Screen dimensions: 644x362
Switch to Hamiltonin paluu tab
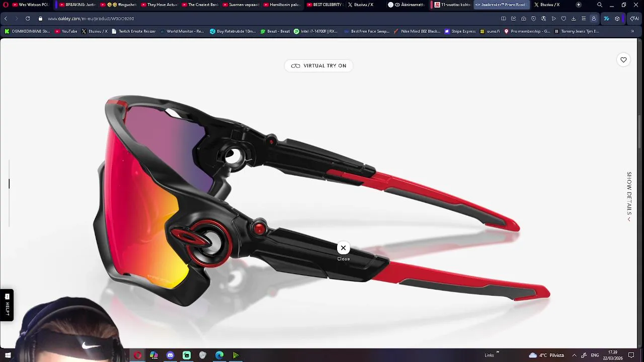click(282, 5)
